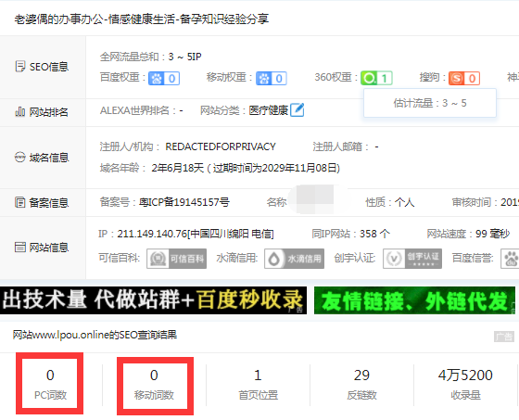
Task: Click the 网站www.lpou.online的SEO查询结果 heading
Action: (95, 335)
